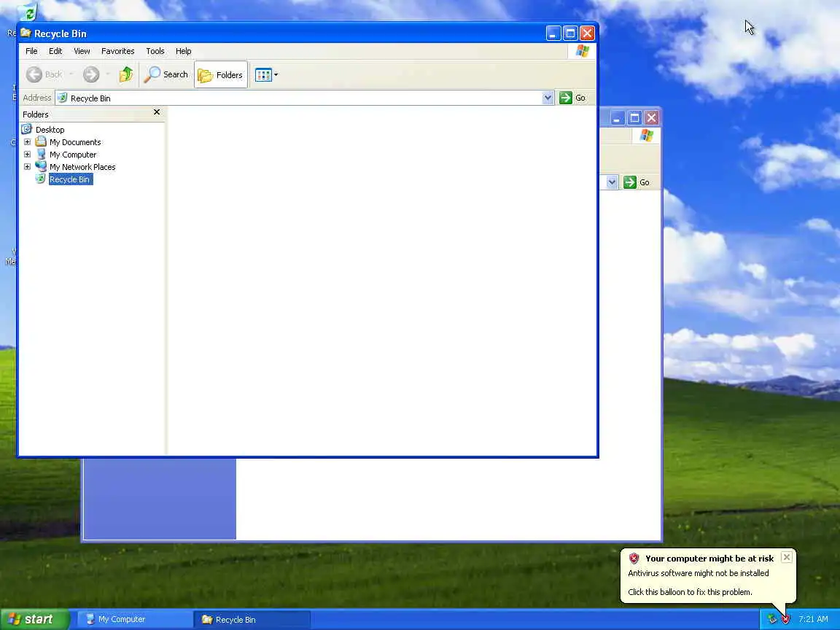Expand address dropdown in My Computer window
Viewport: 840px width, 630px height.
coord(612,182)
